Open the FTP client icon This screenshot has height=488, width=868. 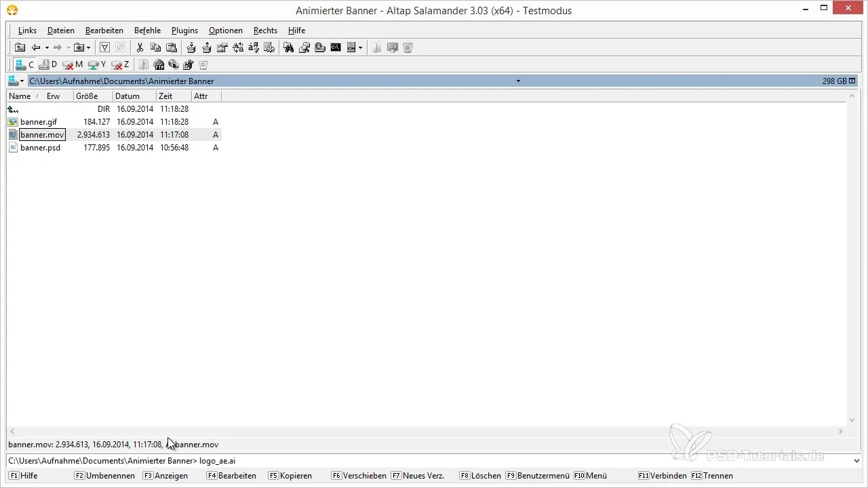tap(159, 64)
